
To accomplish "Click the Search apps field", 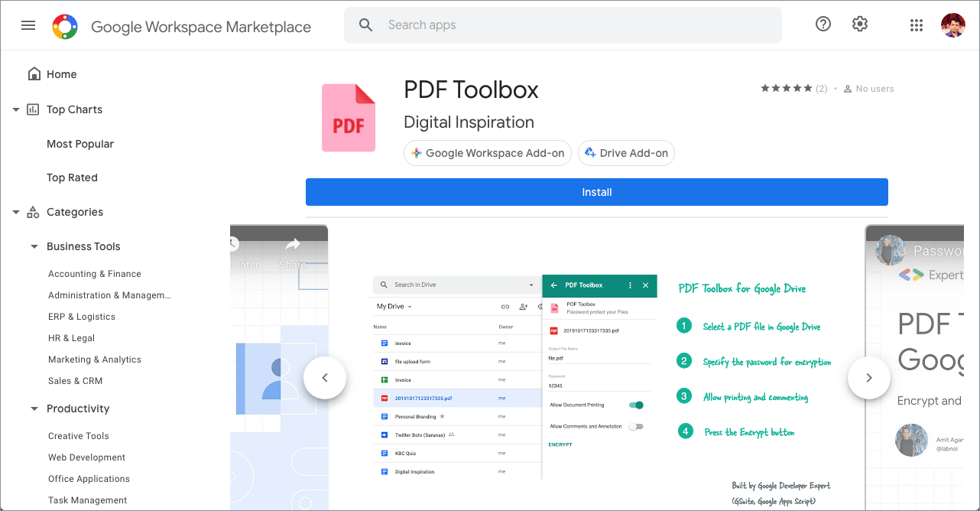I will tap(563, 25).
